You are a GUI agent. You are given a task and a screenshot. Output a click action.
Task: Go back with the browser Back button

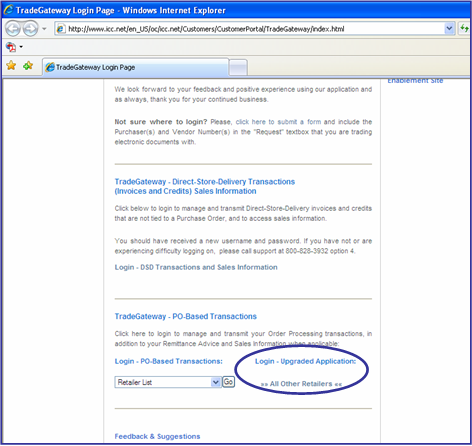13,29
